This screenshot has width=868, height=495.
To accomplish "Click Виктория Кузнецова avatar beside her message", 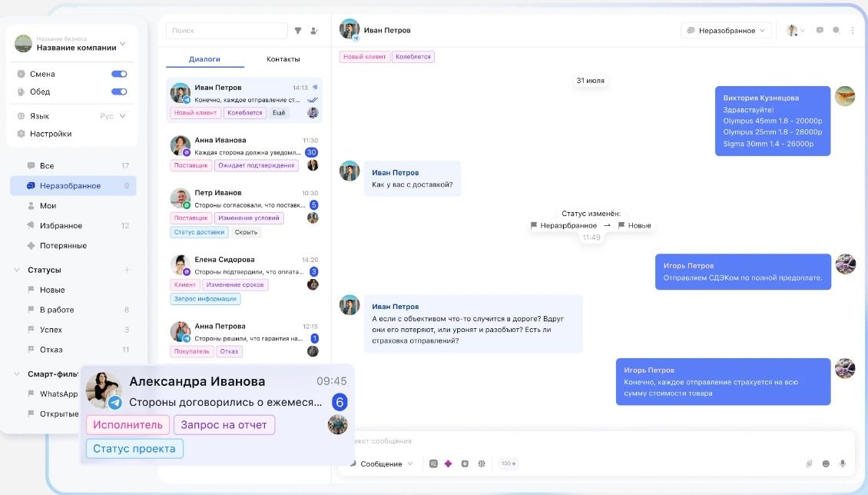I will [845, 96].
